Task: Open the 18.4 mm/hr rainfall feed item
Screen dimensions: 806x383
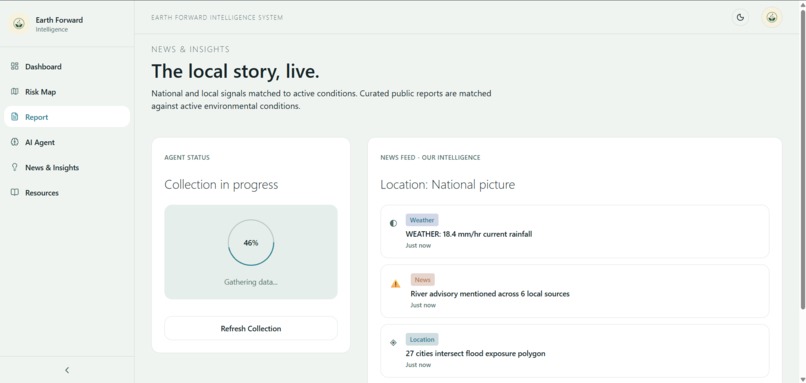Action: pyautogui.click(x=575, y=231)
